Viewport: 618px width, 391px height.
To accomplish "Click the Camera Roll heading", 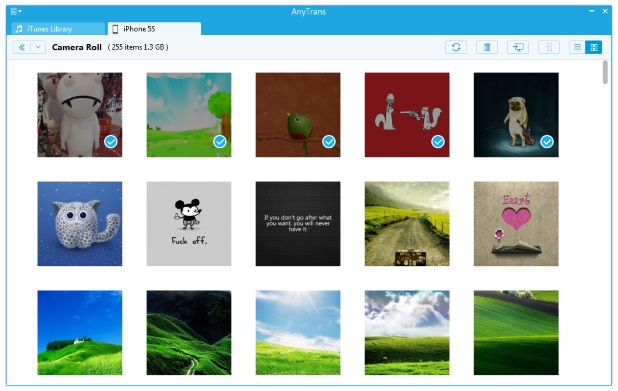I will tap(77, 47).
